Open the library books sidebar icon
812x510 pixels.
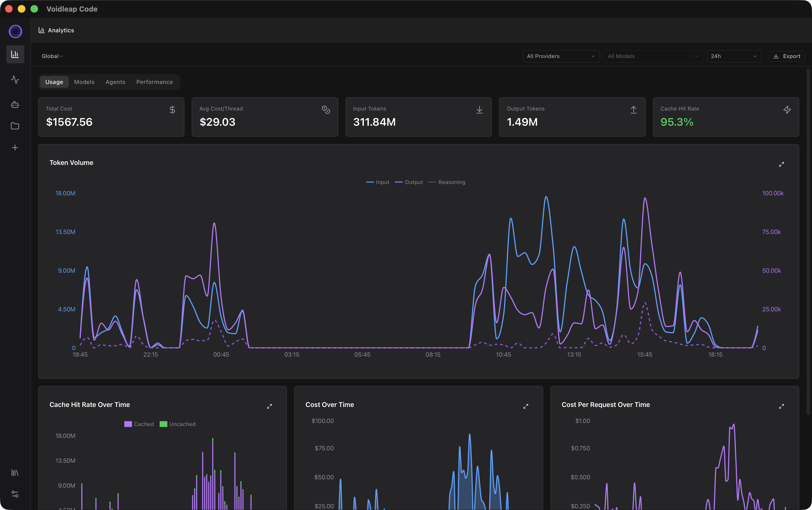coord(15,472)
